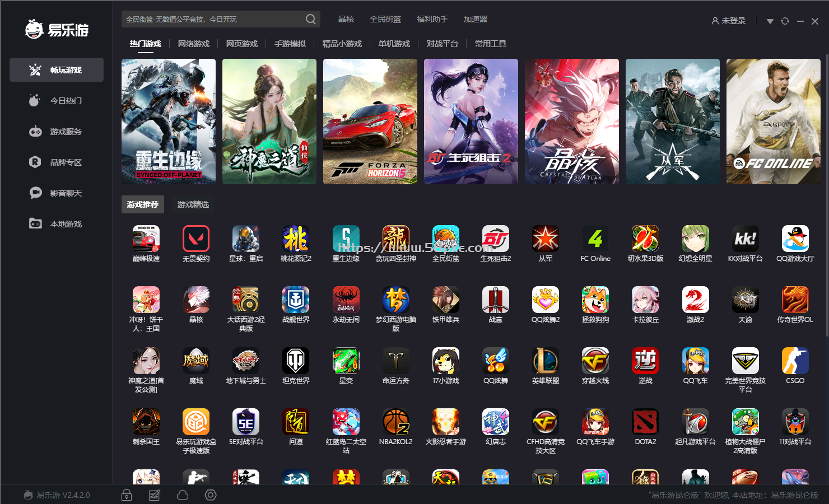Open the FC Online banner thumbnail
The height and width of the screenshot is (504, 829).
click(774, 122)
